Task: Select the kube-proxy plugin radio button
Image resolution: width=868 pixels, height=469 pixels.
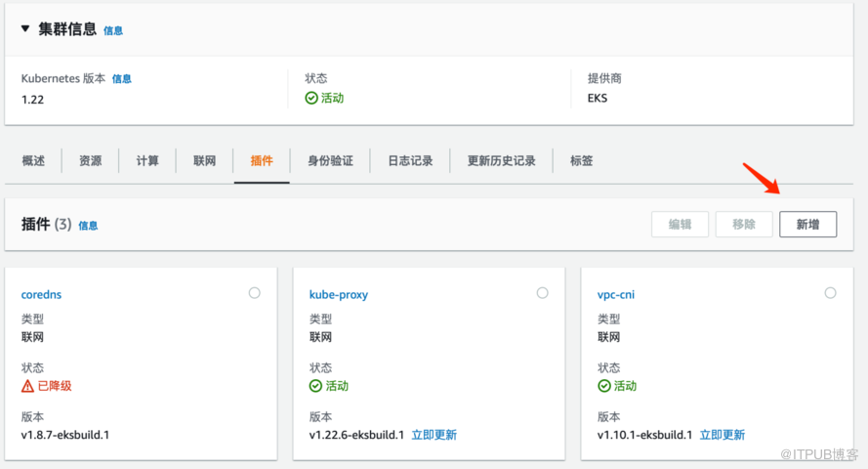Action: point(543,292)
